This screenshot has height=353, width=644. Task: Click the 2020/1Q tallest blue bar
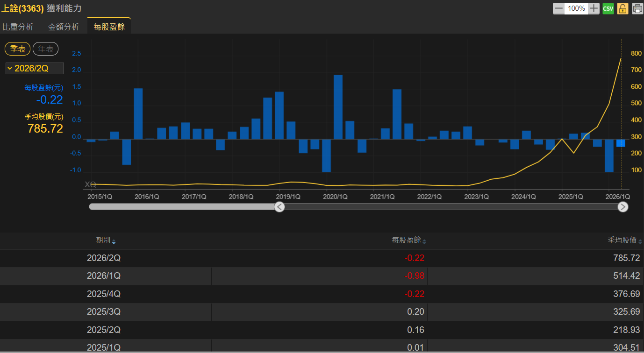(x=338, y=107)
